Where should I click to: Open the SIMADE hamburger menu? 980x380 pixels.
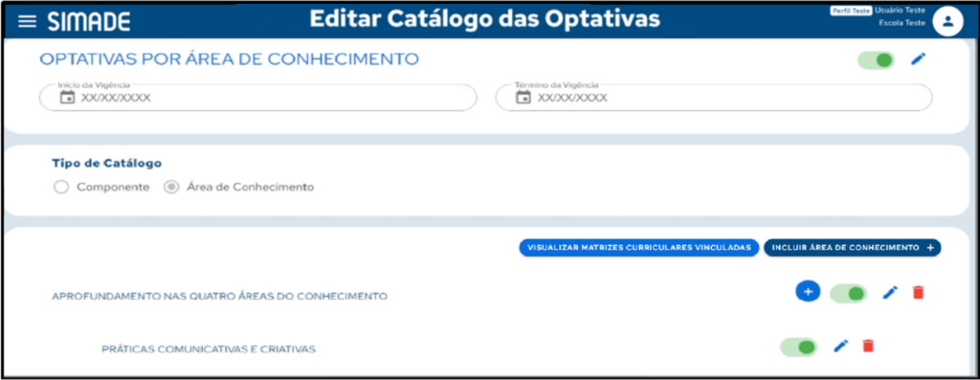coord(27,22)
